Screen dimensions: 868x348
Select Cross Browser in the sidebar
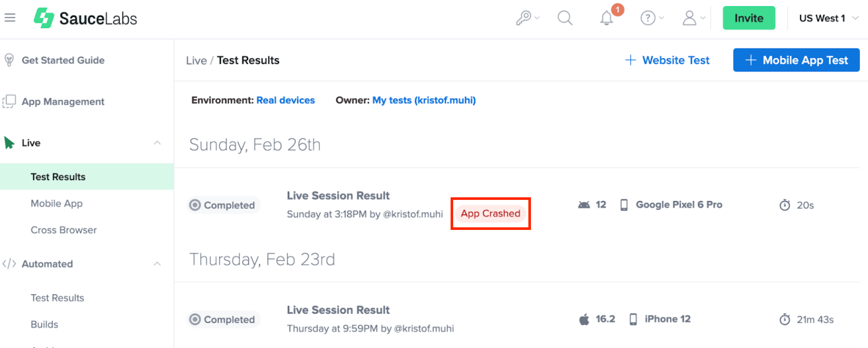pos(64,230)
